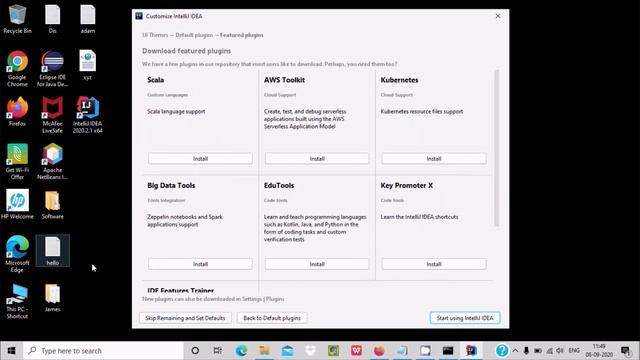Open This PC shortcut on desktop
This screenshot has width=640, height=360.
(x=17, y=301)
